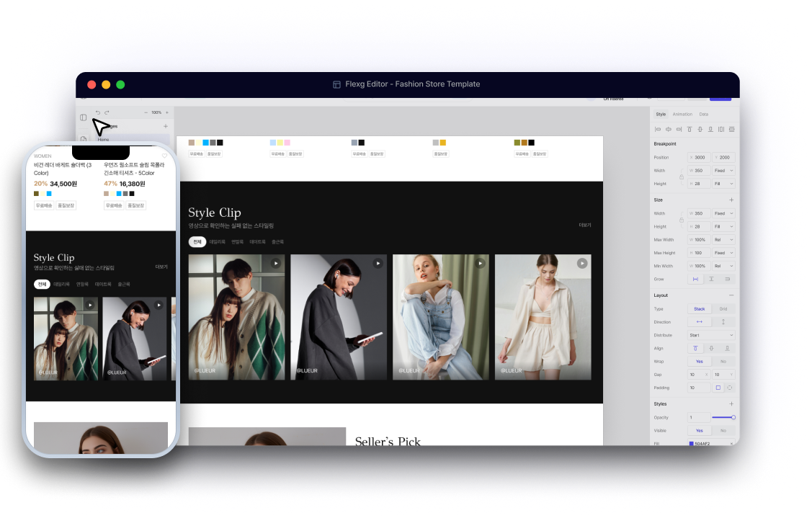Screen dimensions: 812x518
Task: Open the Fill color swatch 504AF2
Action: (x=692, y=444)
